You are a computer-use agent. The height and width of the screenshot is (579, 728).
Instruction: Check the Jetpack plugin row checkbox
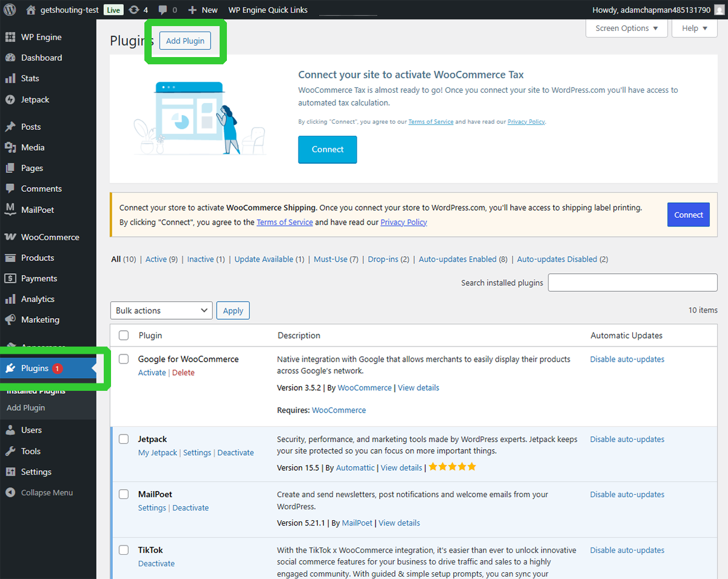[123, 439]
